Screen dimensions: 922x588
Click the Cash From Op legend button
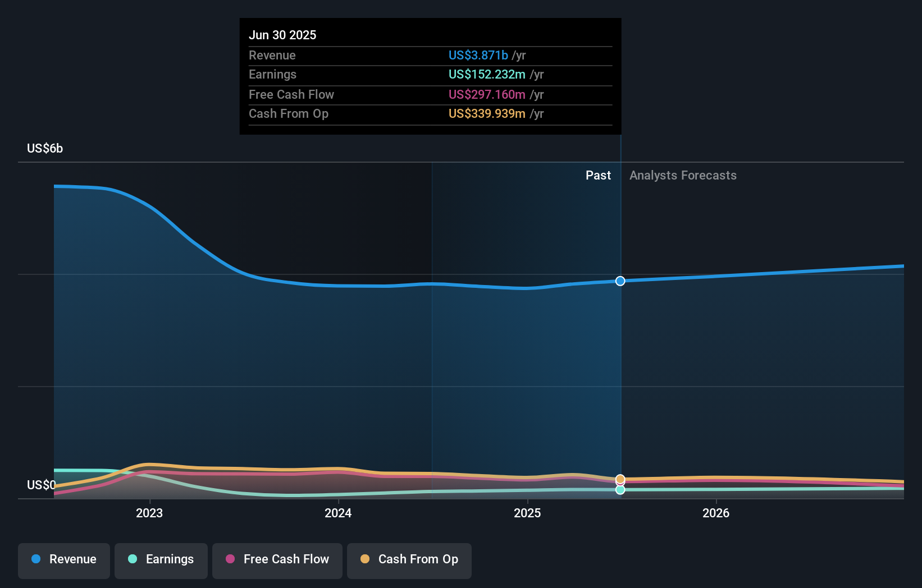(409, 559)
